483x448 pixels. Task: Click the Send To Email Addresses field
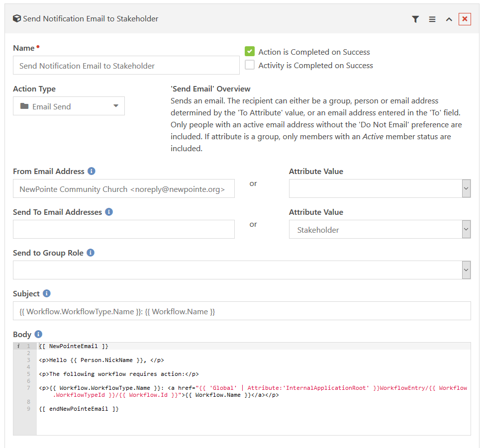[123, 229]
